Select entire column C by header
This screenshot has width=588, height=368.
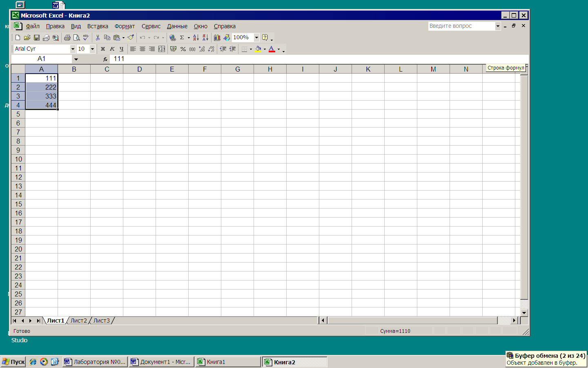pyautogui.click(x=107, y=69)
